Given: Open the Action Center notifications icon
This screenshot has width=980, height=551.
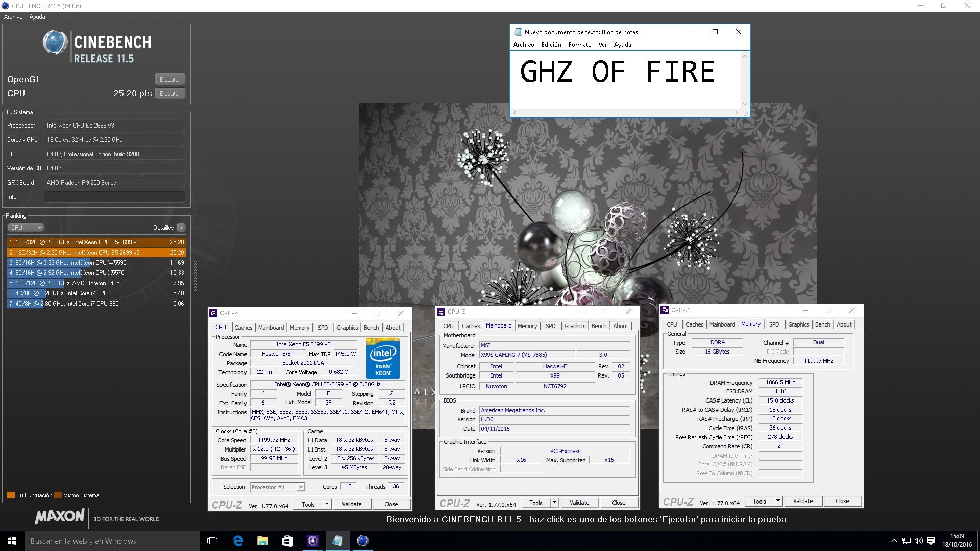Looking at the screenshot, I should point(931,541).
